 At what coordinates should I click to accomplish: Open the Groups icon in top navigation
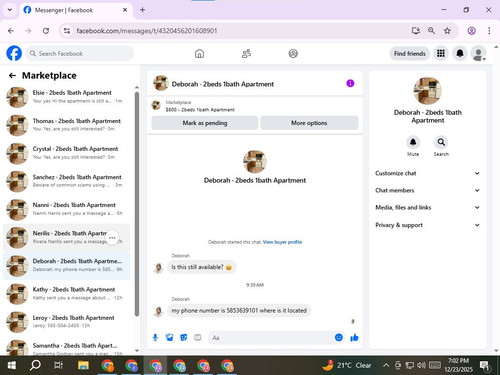pos(293,53)
